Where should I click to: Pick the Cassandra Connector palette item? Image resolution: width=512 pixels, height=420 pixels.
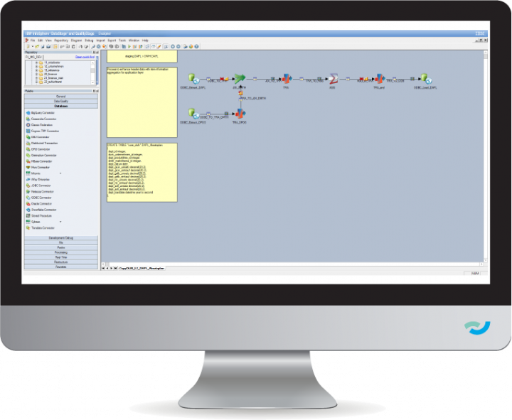pos(41,119)
